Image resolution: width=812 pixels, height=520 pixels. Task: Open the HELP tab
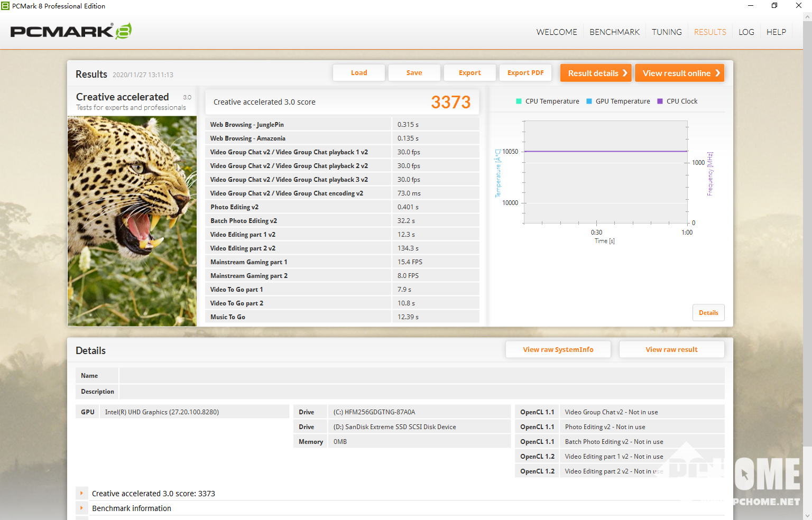[x=776, y=32]
